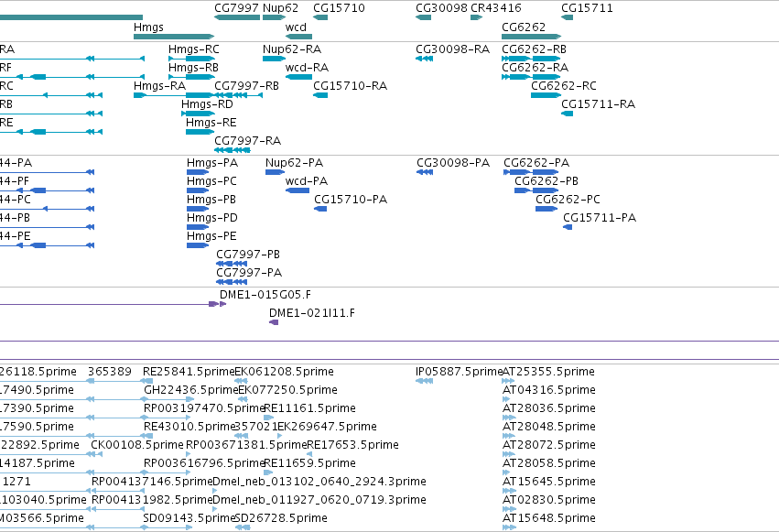Click the AT15648.5prime EST label
The height and width of the screenshot is (532, 779).
549,519
